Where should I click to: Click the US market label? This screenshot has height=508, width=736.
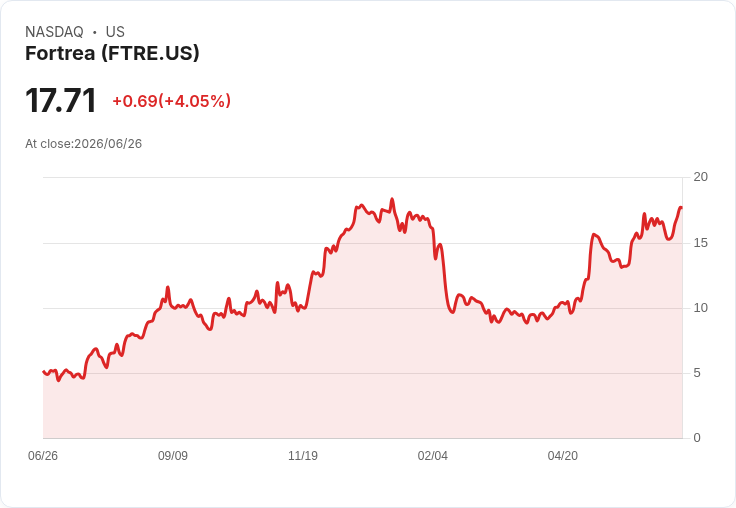115,32
